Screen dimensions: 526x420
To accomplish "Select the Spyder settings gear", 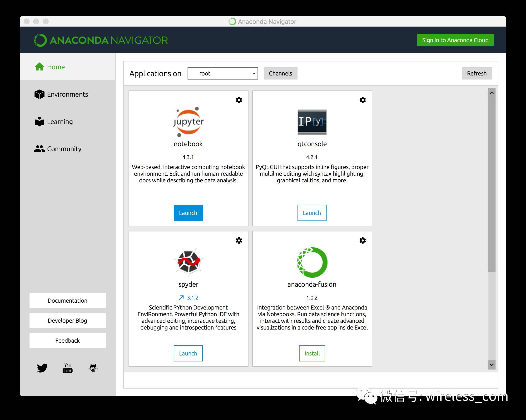I will (x=239, y=240).
